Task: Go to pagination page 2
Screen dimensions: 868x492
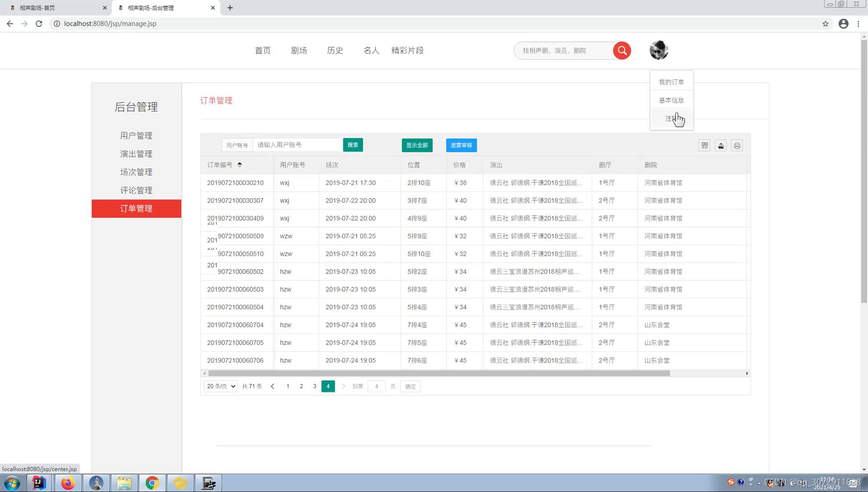Action: (301, 386)
